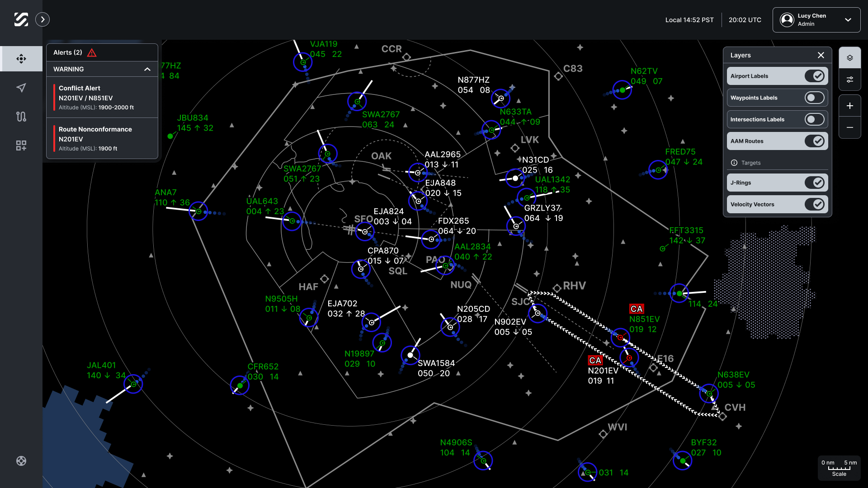Click the N4906S data label
This screenshot has width=868, height=488.
456,447
